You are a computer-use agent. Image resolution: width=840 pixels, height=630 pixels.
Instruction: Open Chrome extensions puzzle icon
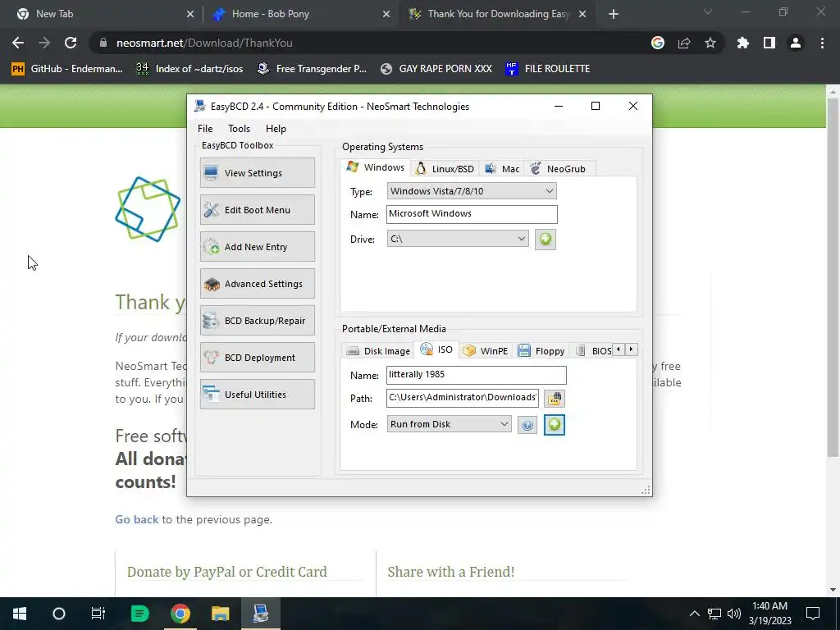[x=743, y=43]
